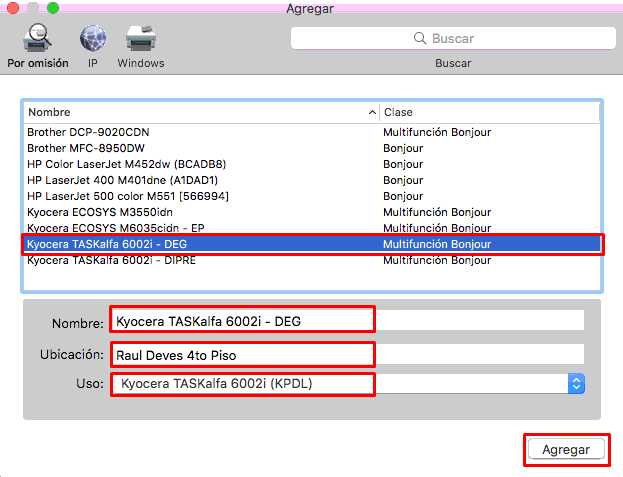Select Kyocera TASKalfa 6002i - DIPRE row

312,260
